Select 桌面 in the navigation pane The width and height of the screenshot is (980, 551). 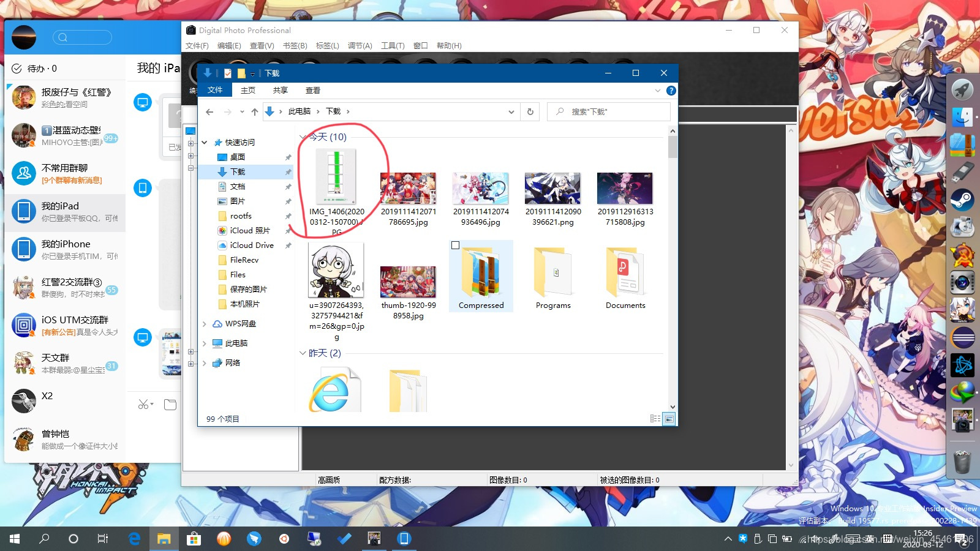(x=238, y=157)
